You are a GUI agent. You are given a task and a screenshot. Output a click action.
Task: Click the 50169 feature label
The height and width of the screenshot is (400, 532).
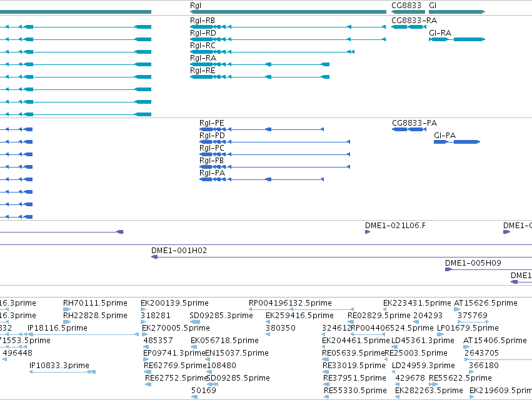(x=204, y=391)
